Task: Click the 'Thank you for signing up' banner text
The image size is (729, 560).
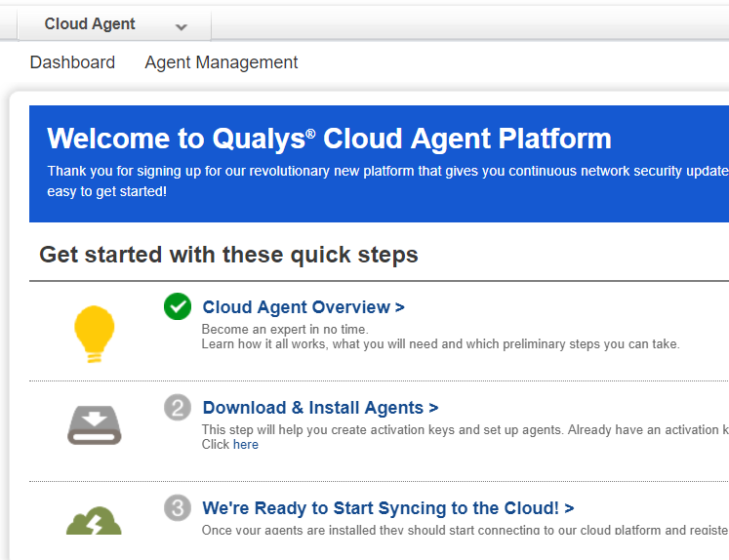Action: click(387, 172)
